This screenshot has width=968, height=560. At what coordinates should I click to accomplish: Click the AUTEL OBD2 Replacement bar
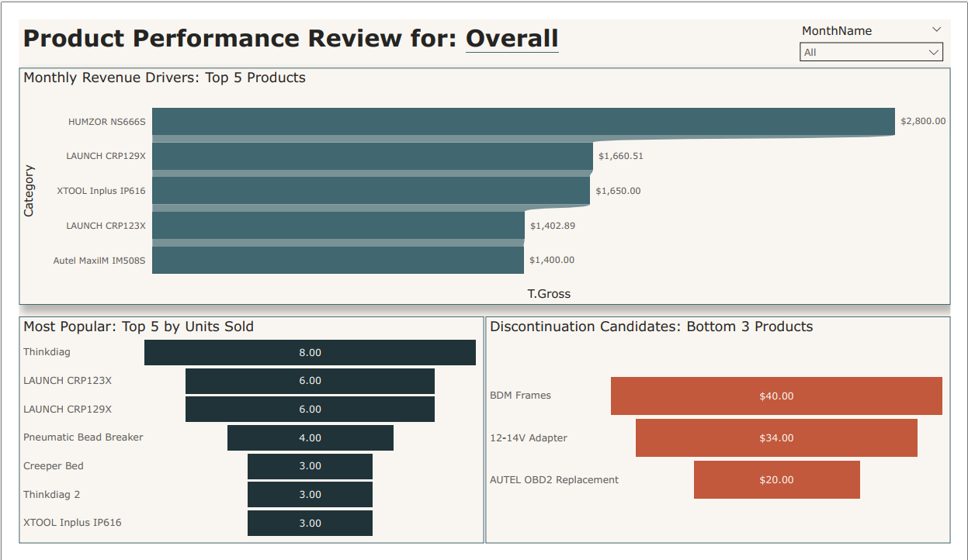tap(776, 479)
